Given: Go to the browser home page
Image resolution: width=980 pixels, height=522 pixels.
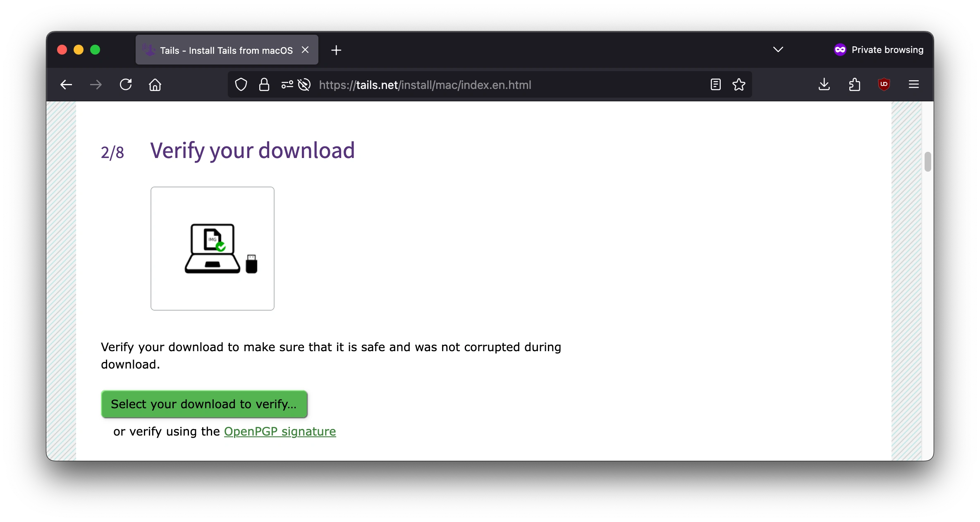Looking at the screenshot, I should [x=155, y=84].
